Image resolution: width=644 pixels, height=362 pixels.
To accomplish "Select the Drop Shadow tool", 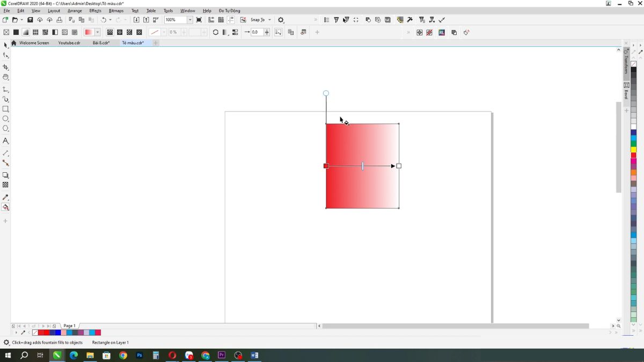I will pyautogui.click(x=5, y=175).
